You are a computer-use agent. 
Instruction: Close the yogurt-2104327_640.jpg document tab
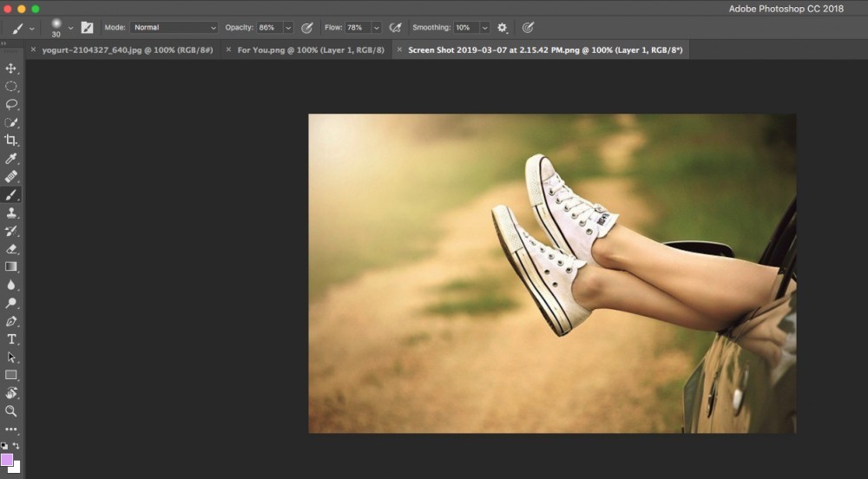coord(33,49)
